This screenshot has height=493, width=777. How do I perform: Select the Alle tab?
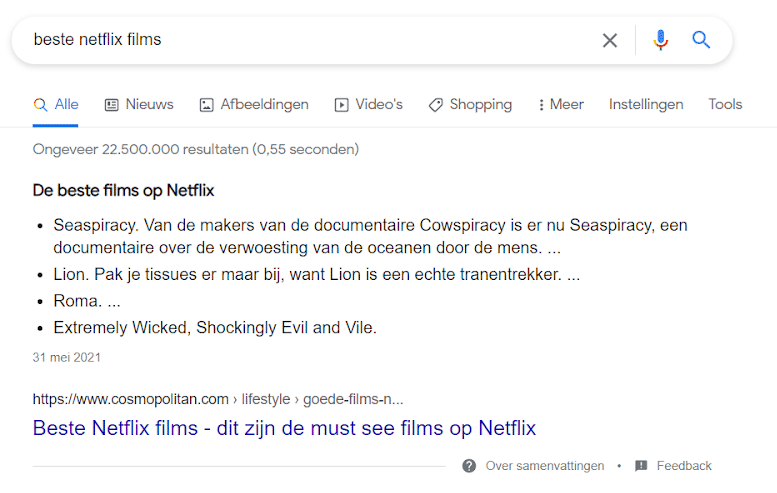pyautogui.click(x=56, y=105)
